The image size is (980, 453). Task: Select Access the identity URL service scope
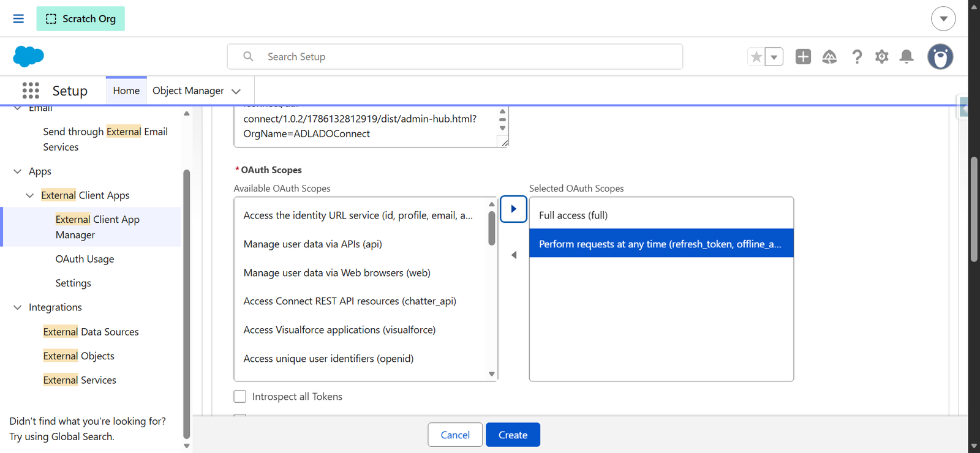coord(358,215)
